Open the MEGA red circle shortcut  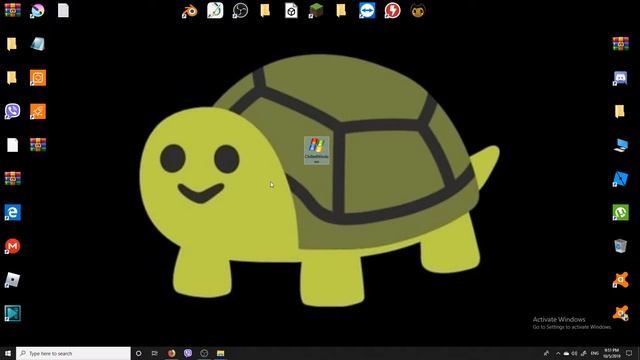point(13,246)
